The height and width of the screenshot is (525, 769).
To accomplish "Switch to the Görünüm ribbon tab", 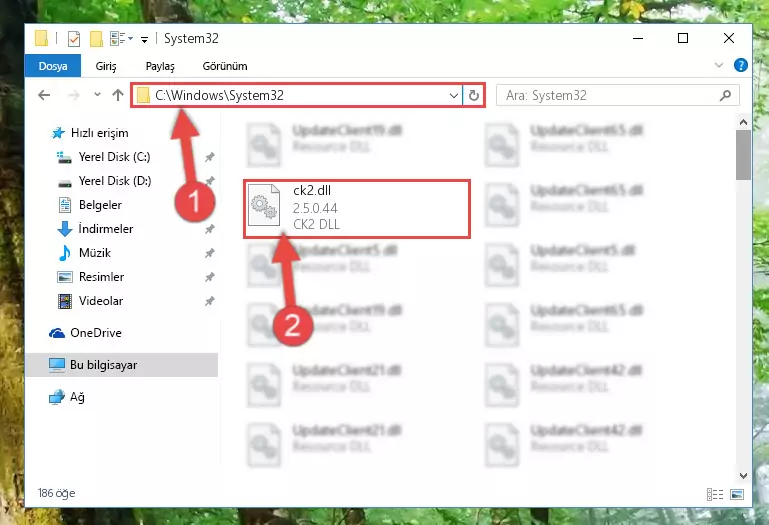I will (x=225, y=66).
